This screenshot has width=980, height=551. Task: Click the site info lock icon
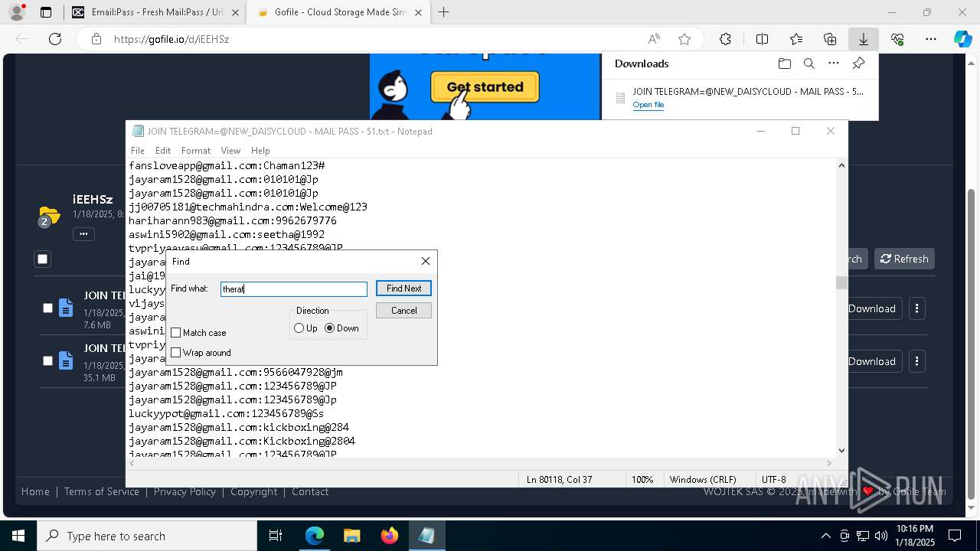[96, 39]
